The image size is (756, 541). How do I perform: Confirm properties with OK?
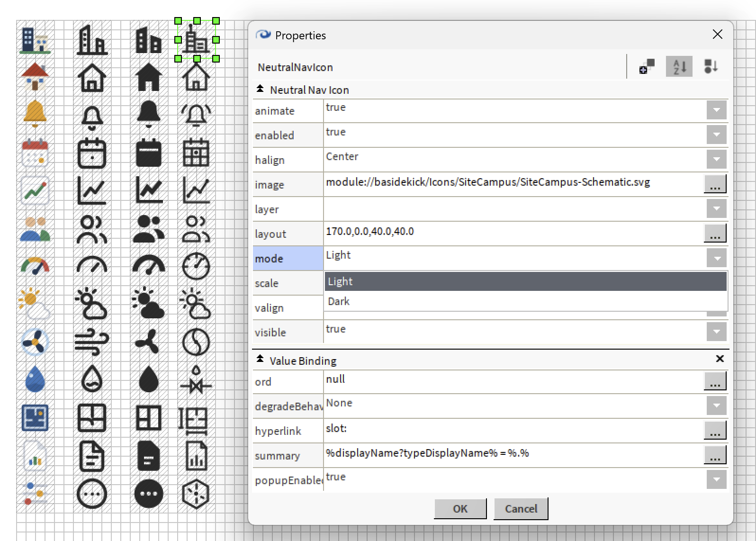tap(460, 509)
